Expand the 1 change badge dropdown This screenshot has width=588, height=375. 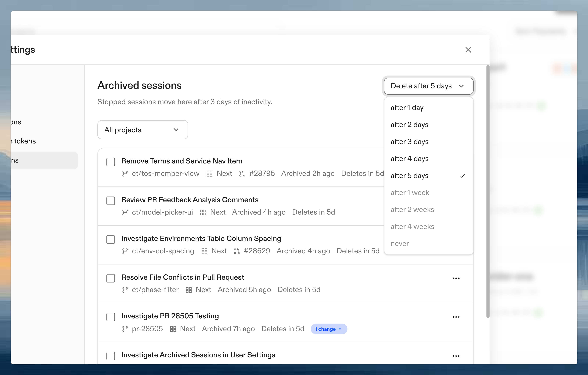pos(329,329)
